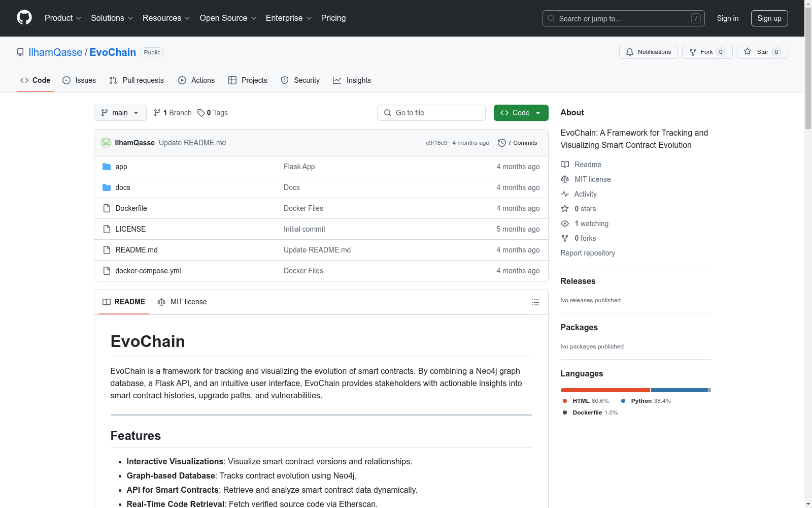The width and height of the screenshot is (812, 508).
Task: Click the red HTML language bar segment
Action: pos(605,390)
